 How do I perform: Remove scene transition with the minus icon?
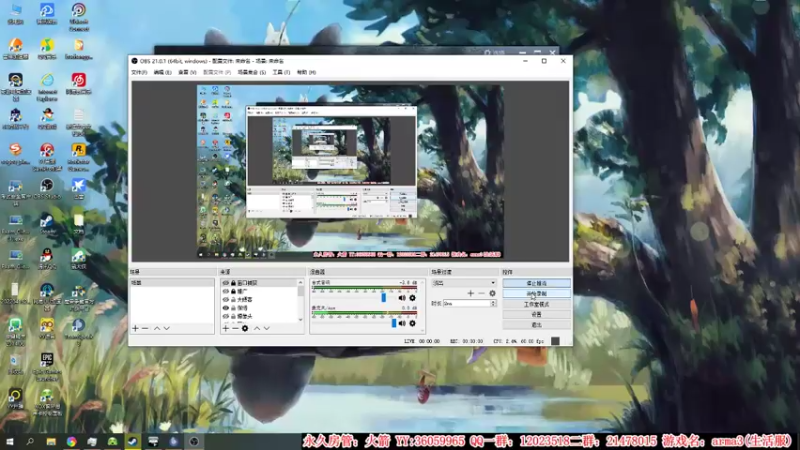click(481, 293)
